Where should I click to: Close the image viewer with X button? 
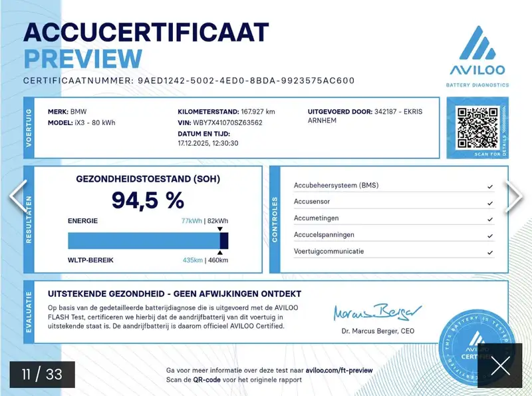coord(499,365)
